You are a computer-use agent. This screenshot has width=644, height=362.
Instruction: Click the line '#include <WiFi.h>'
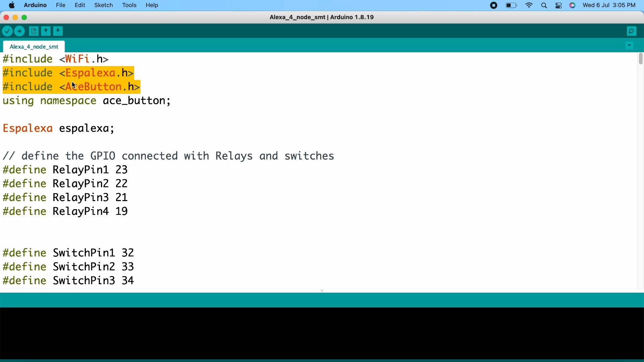[x=56, y=59]
